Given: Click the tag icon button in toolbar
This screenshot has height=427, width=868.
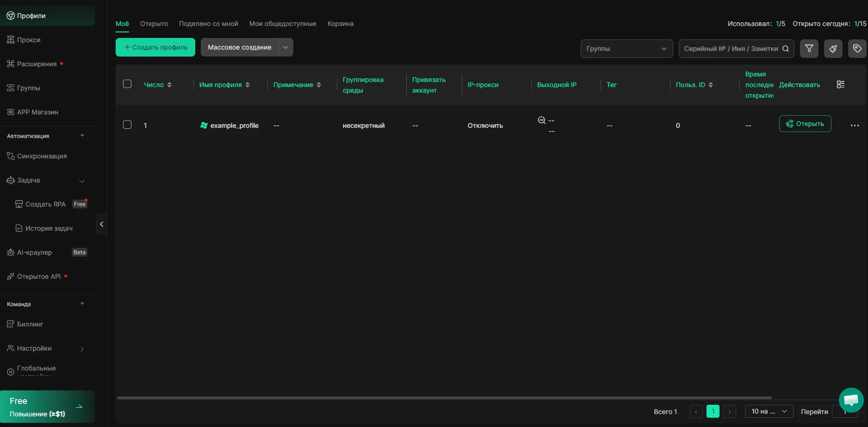Looking at the screenshot, I should [857, 49].
